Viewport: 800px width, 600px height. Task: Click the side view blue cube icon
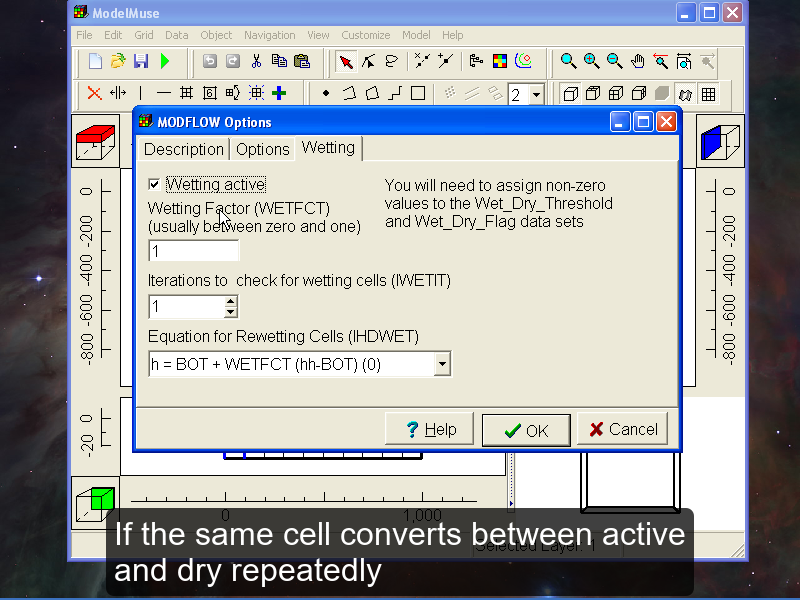click(720, 141)
